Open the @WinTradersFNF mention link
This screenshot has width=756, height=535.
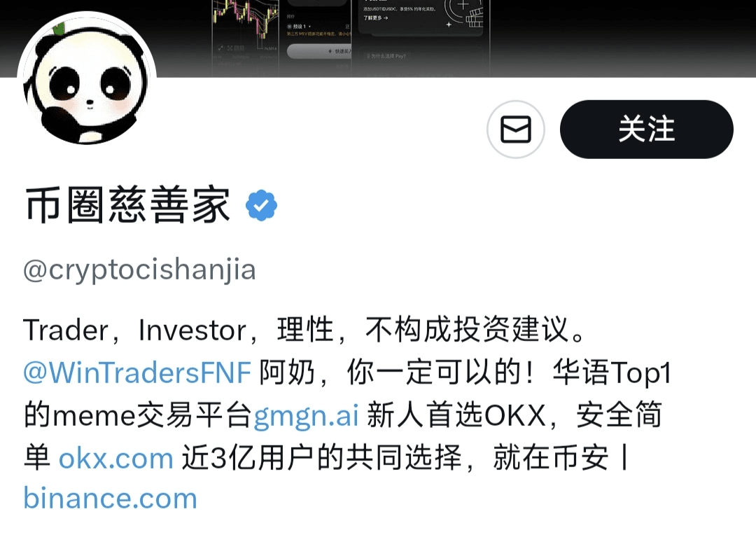[x=137, y=373]
